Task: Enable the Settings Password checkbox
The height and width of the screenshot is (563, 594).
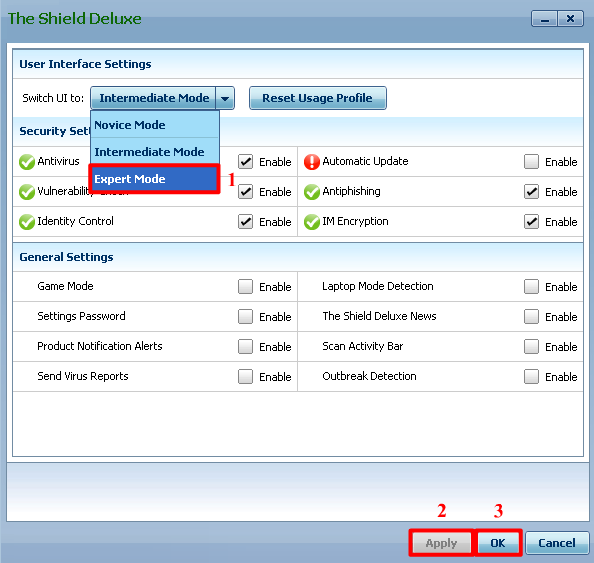Action: (245, 316)
